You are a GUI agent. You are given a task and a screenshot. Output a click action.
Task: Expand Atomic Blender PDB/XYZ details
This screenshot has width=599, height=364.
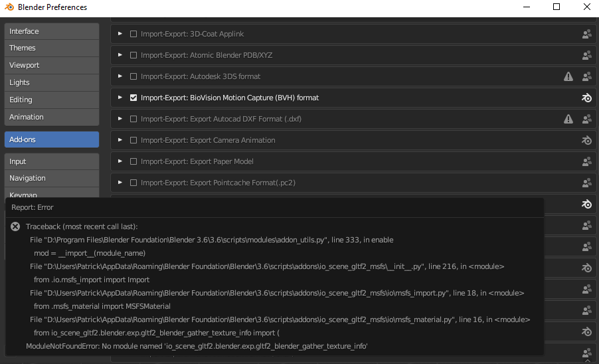click(x=120, y=55)
